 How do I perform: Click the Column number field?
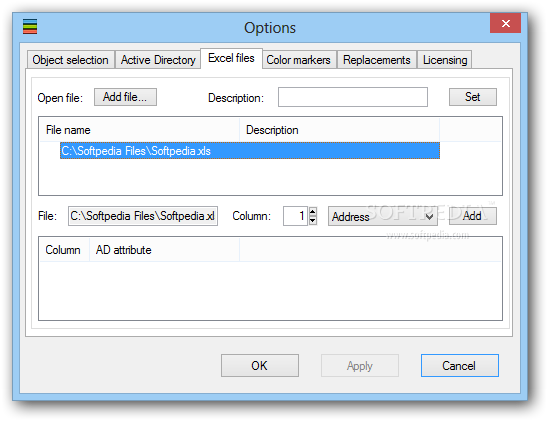coord(295,216)
